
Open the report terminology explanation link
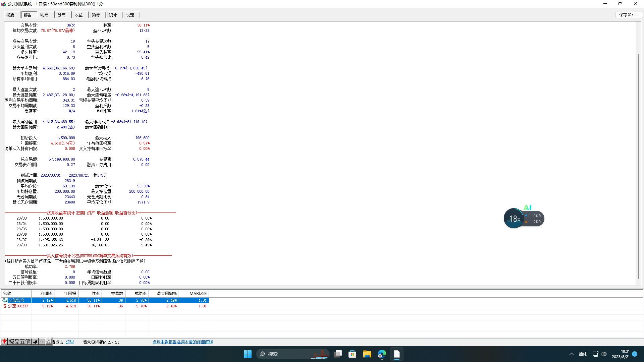click(x=182, y=342)
